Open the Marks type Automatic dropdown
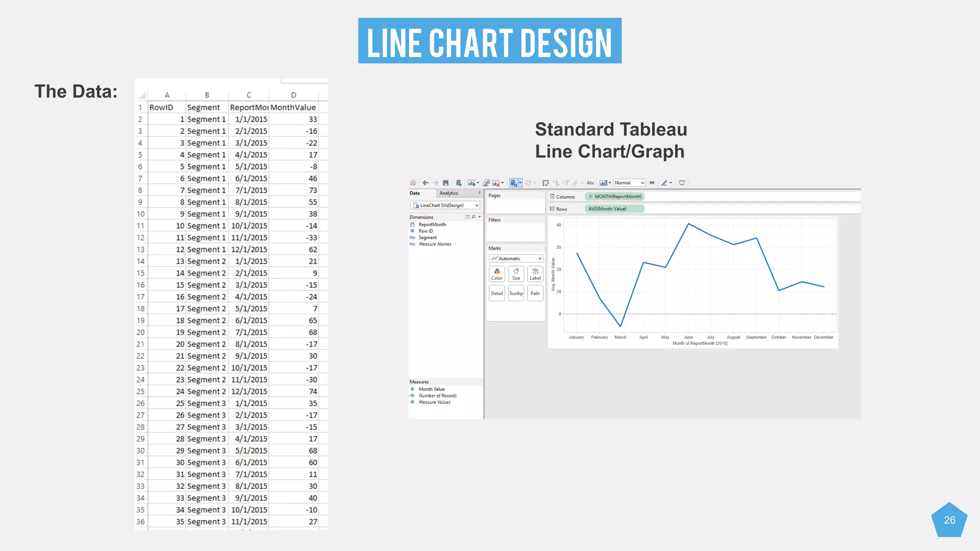Screen dimensions: 980x551 (x=516, y=258)
